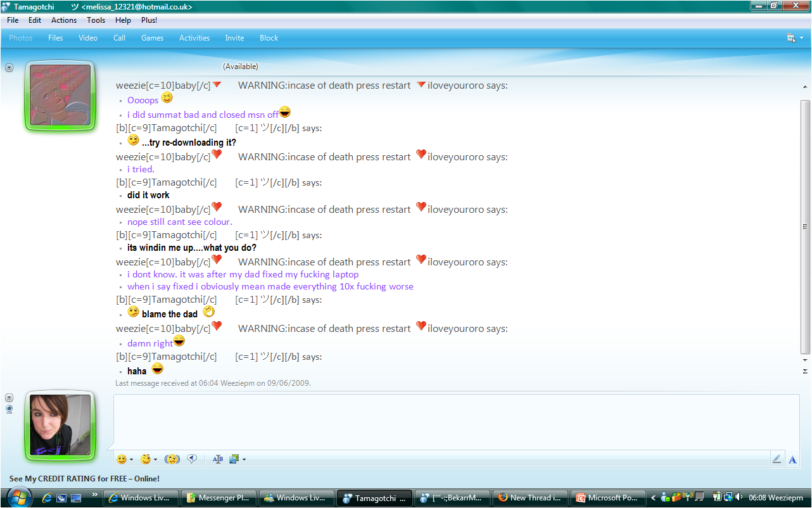Switch to text input with the letter A button
This screenshot has height=508, width=812.
[792, 460]
